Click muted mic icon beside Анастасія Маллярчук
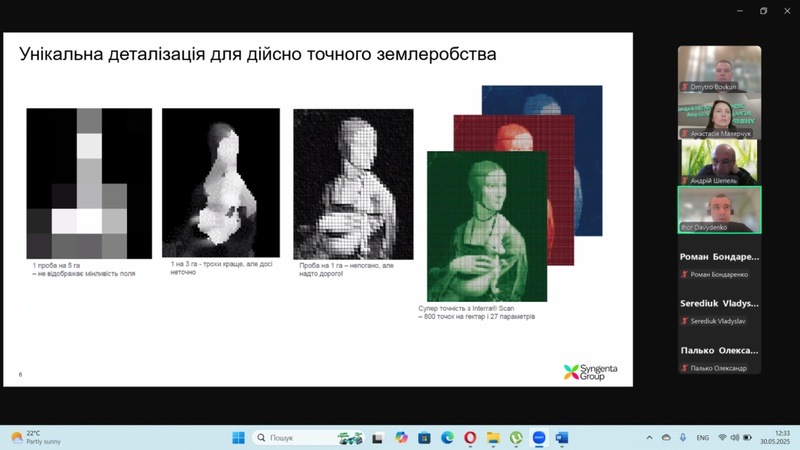 point(685,134)
